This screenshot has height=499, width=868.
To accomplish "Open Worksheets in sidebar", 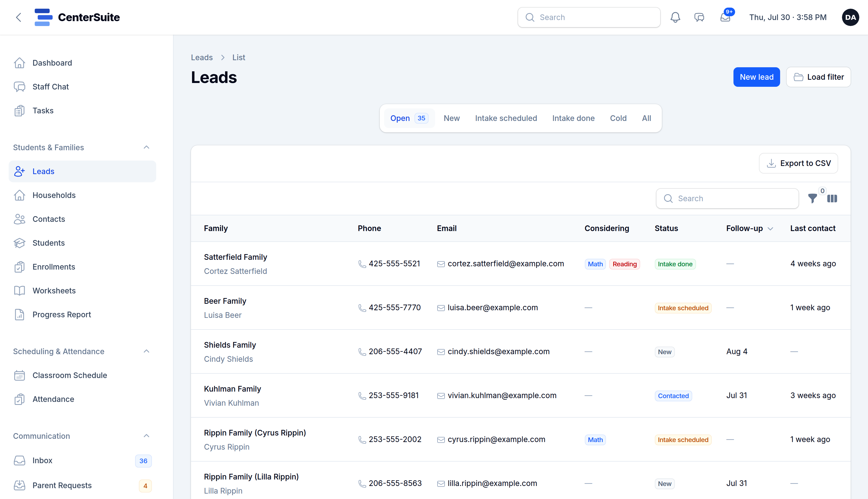I will (x=82, y=291).
